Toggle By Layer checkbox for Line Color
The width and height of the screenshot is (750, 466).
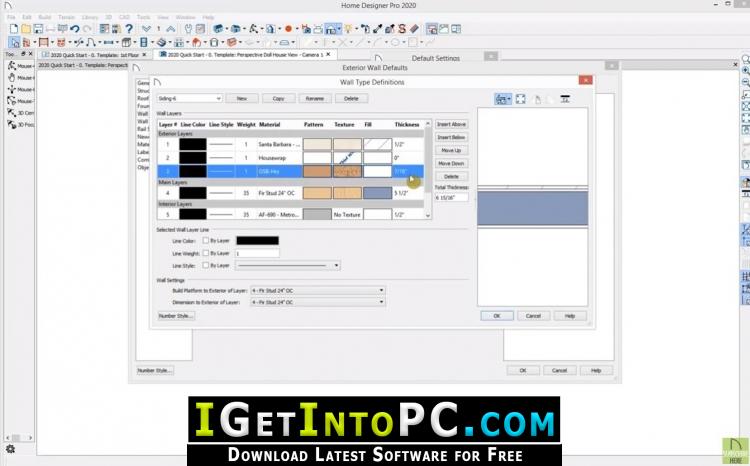tap(206, 241)
